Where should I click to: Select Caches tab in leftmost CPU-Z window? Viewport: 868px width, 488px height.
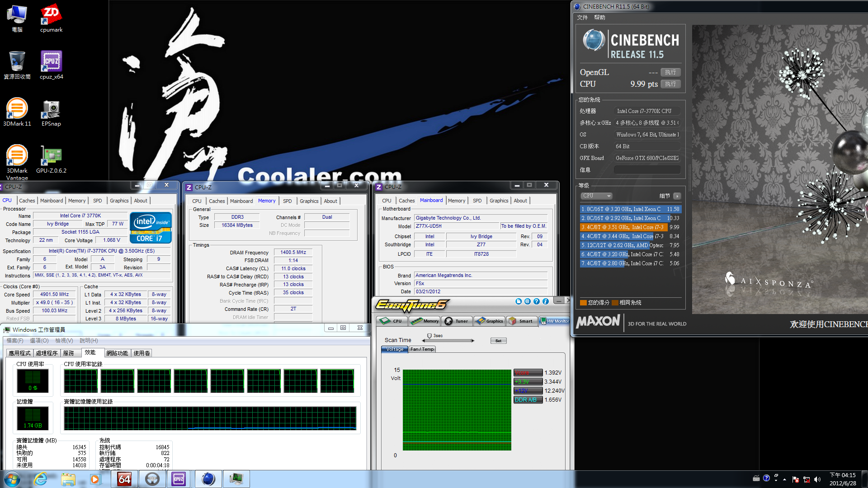pos(27,201)
